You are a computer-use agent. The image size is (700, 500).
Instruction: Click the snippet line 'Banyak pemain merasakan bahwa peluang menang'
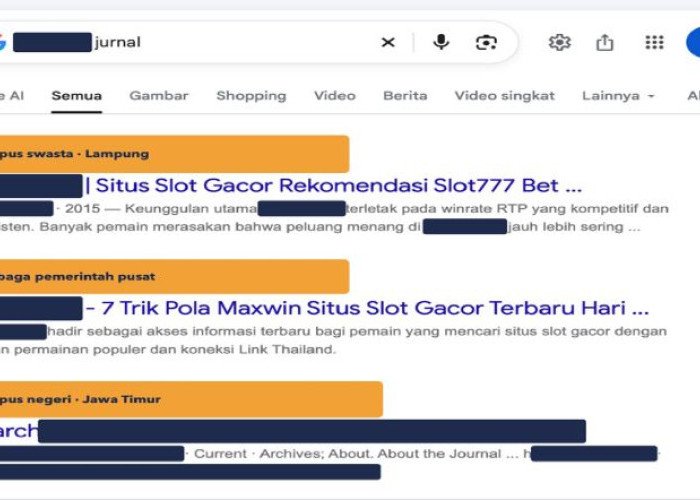[x=220, y=227]
